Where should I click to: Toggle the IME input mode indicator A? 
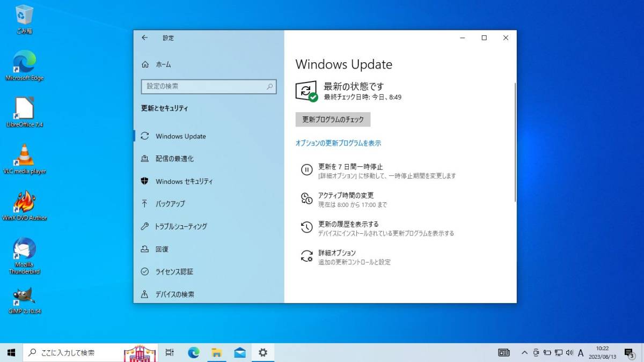(581, 352)
